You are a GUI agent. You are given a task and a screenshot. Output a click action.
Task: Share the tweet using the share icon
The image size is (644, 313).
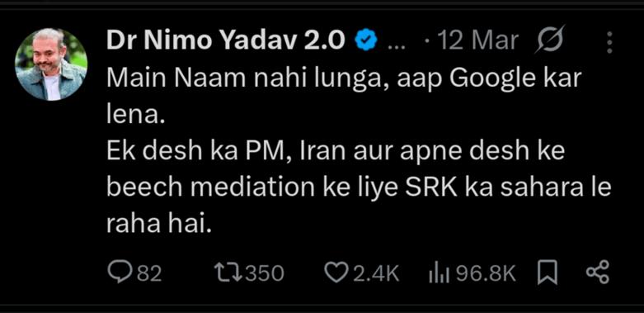598,273
